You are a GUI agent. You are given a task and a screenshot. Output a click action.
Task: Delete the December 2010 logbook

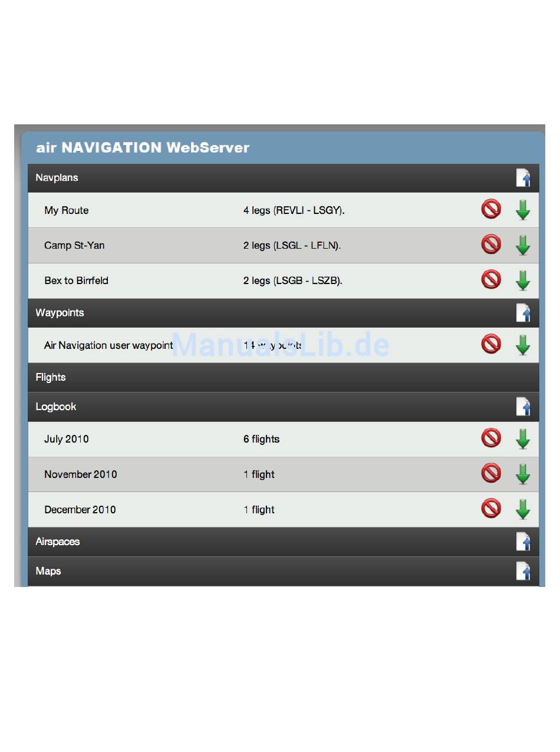point(491,509)
